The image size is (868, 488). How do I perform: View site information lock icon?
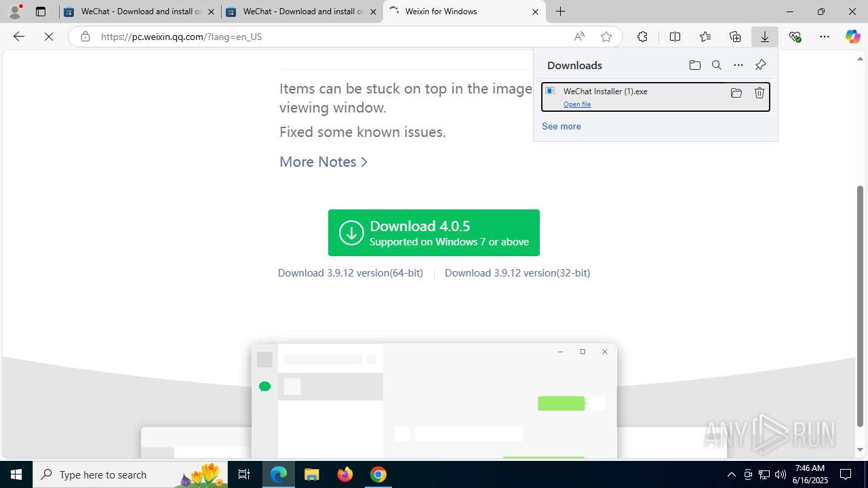click(85, 37)
